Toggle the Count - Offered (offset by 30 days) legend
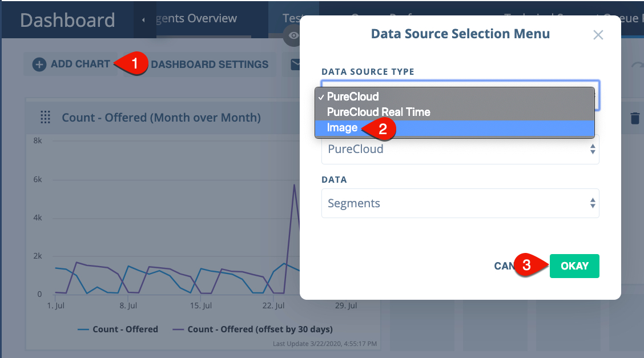 252,329
